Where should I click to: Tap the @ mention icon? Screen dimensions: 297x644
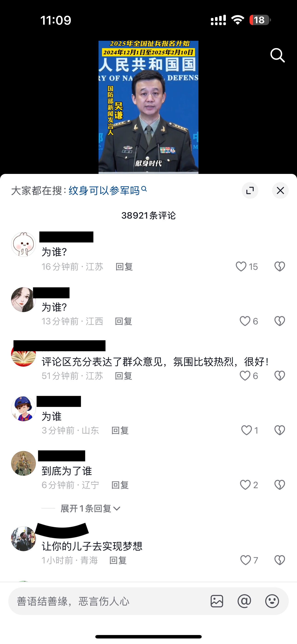click(x=244, y=601)
